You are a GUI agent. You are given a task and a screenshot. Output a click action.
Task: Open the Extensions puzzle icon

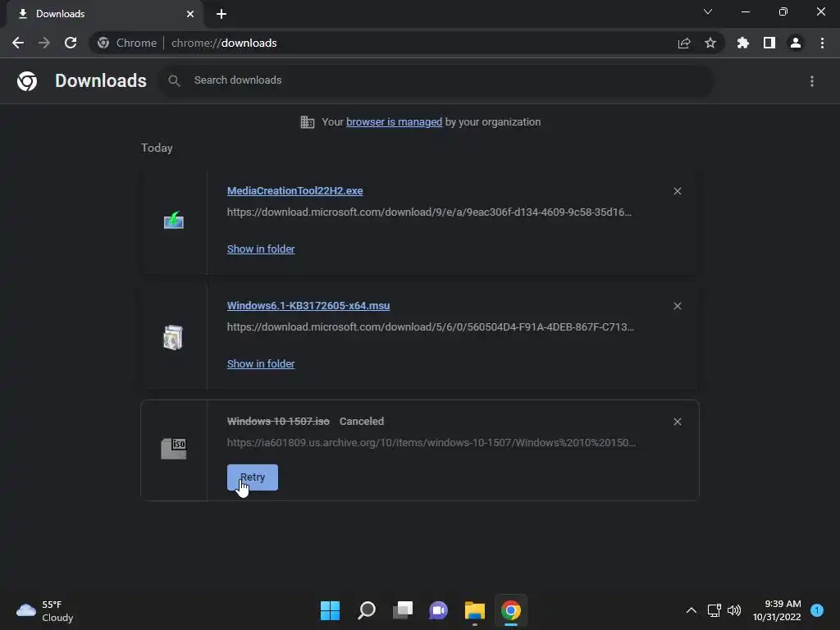click(x=743, y=43)
